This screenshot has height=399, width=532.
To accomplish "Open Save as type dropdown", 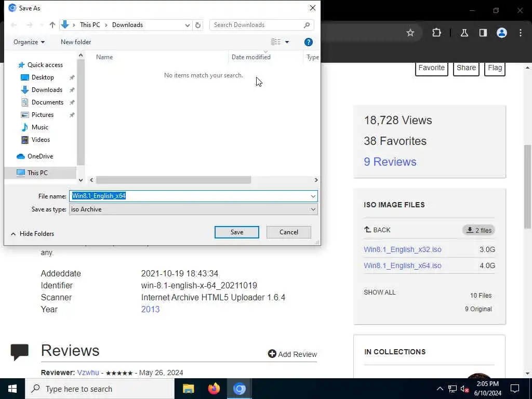I will point(193,209).
